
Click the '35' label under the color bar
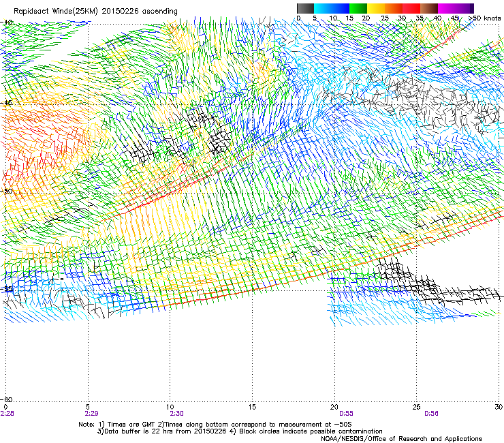coord(419,18)
